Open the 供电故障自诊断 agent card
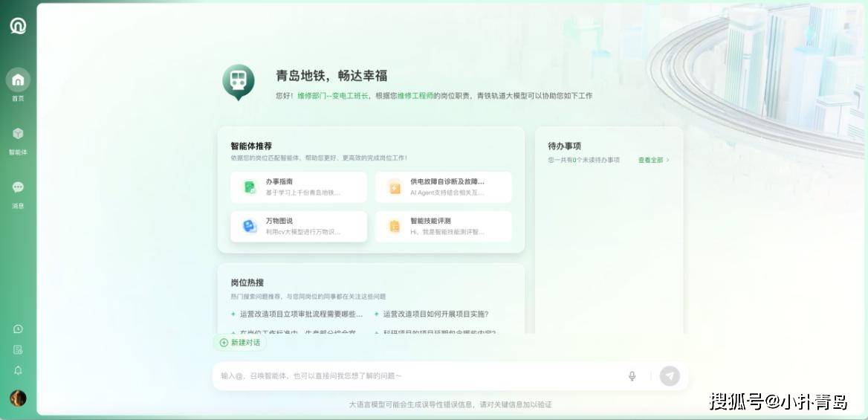868x420 pixels. point(443,187)
